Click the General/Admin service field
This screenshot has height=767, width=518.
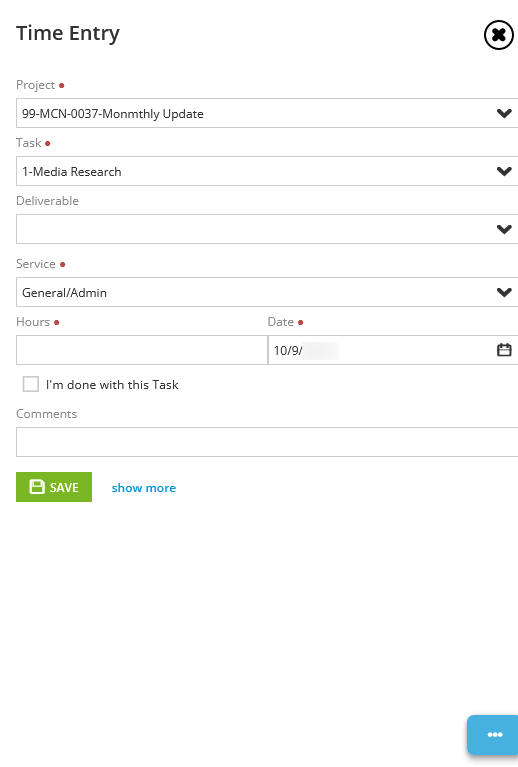[267, 292]
